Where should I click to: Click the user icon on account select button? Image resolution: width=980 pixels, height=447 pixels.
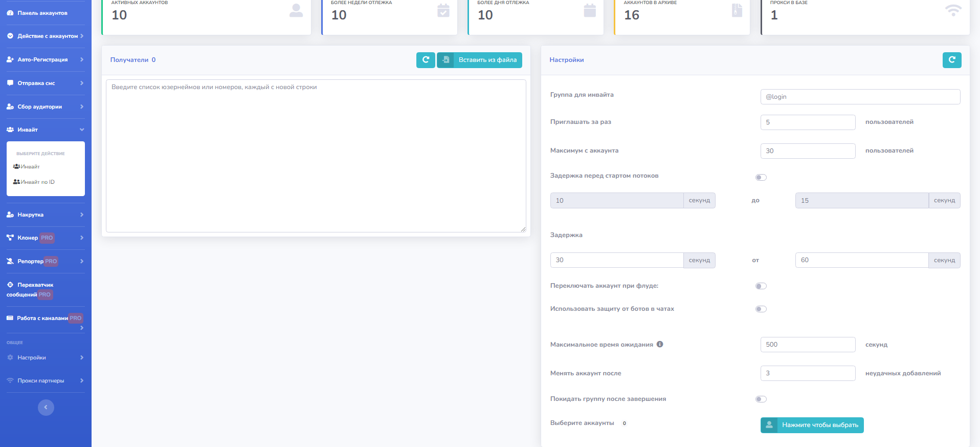point(769,425)
